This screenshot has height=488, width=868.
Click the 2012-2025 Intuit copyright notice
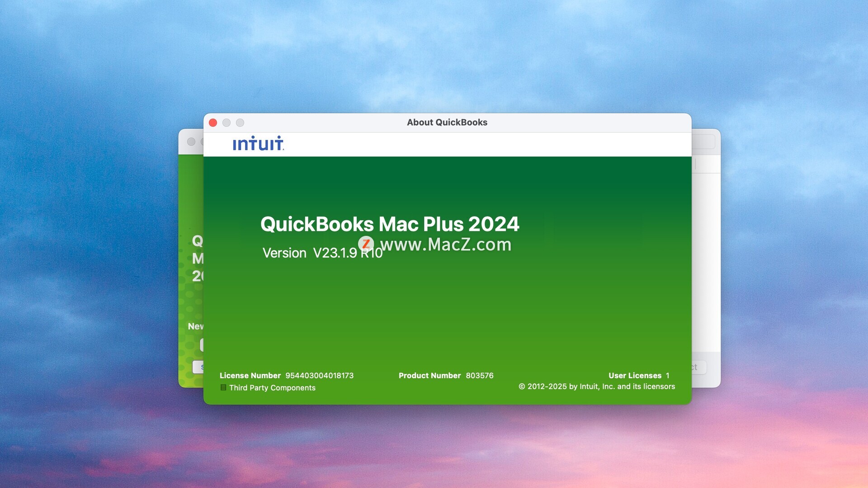click(597, 386)
